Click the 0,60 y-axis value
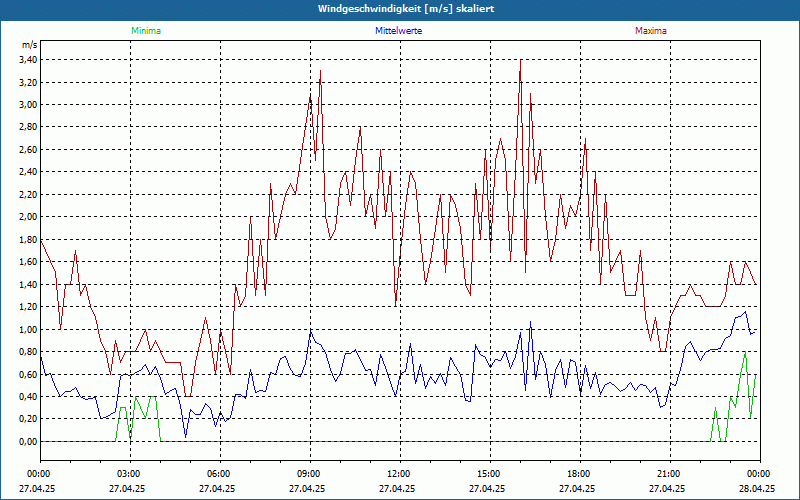This screenshot has height=500, width=800. (x=28, y=374)
